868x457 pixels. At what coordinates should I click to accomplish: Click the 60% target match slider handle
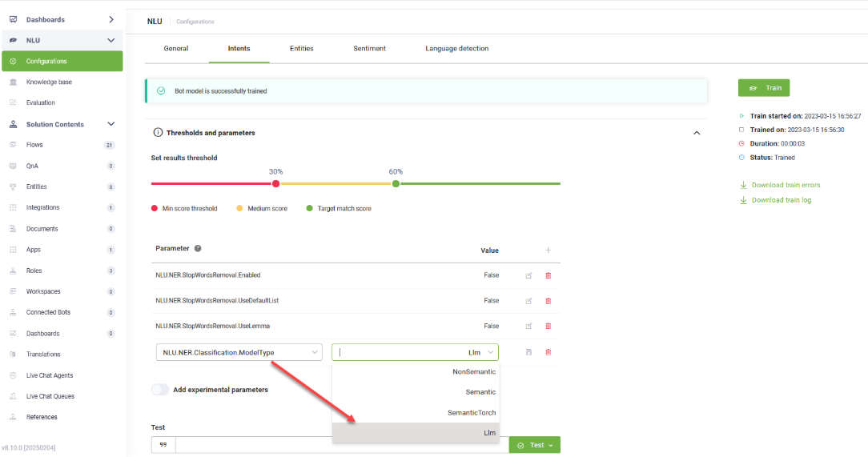pos(396,183)
